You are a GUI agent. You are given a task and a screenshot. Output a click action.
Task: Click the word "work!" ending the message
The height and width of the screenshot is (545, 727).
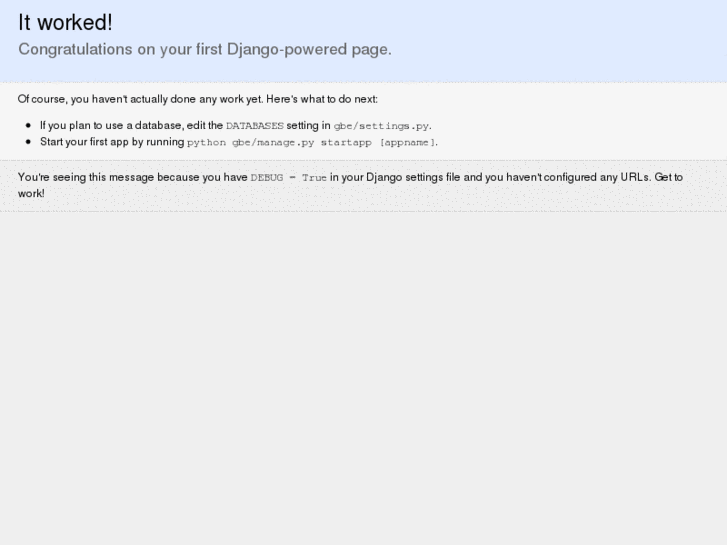31,193
